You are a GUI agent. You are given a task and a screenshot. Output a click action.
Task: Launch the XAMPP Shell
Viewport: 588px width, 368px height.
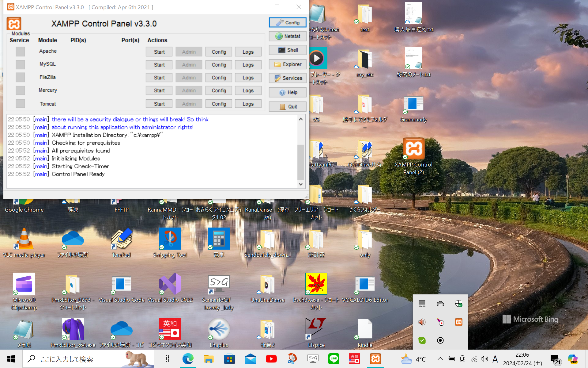[287, 50]
